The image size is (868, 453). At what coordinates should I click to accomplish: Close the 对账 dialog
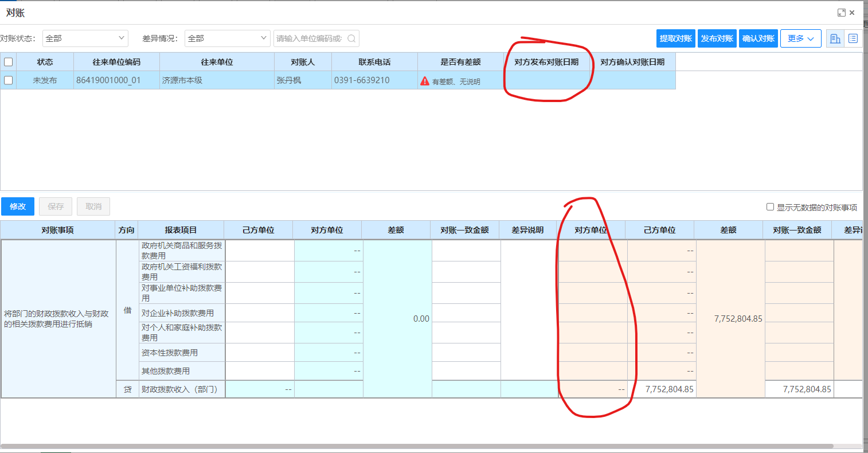pos(852,13)
